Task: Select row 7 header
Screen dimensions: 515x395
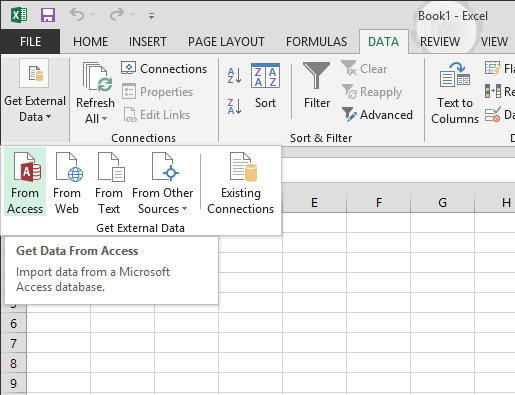Action: (x=13, y=343)
